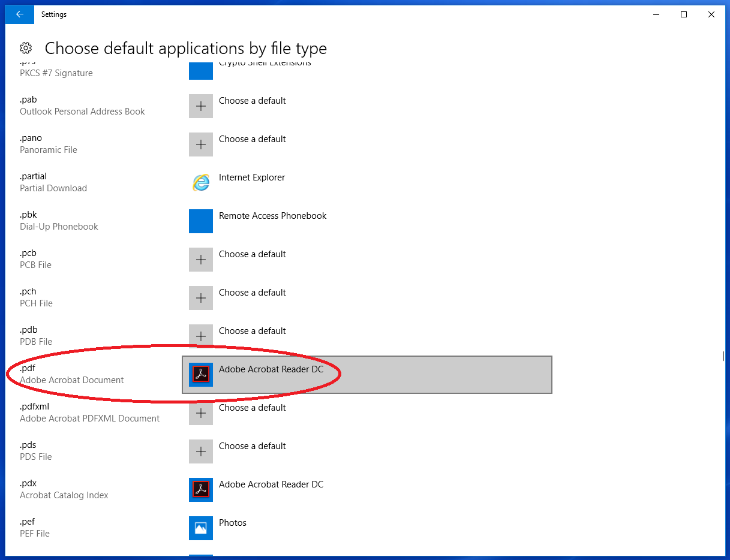730x560 pixels.
Task: Click the "PEF File" description
Action: (35, 534)
